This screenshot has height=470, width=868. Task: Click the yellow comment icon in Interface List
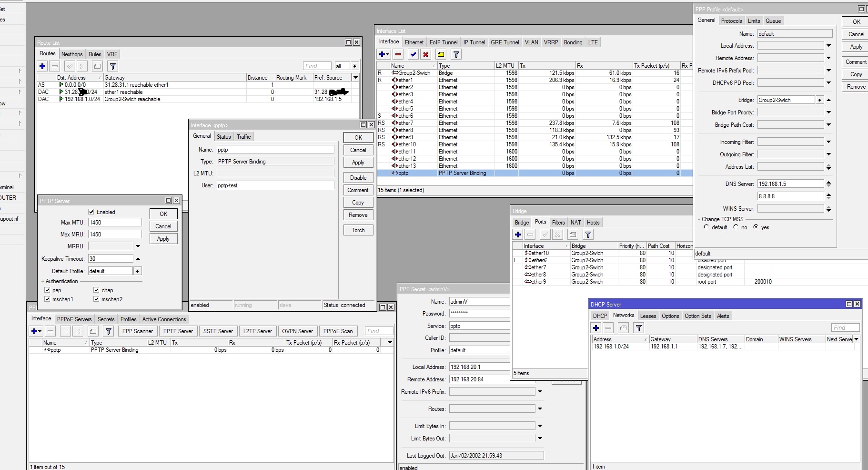click(x=441, y=54)
